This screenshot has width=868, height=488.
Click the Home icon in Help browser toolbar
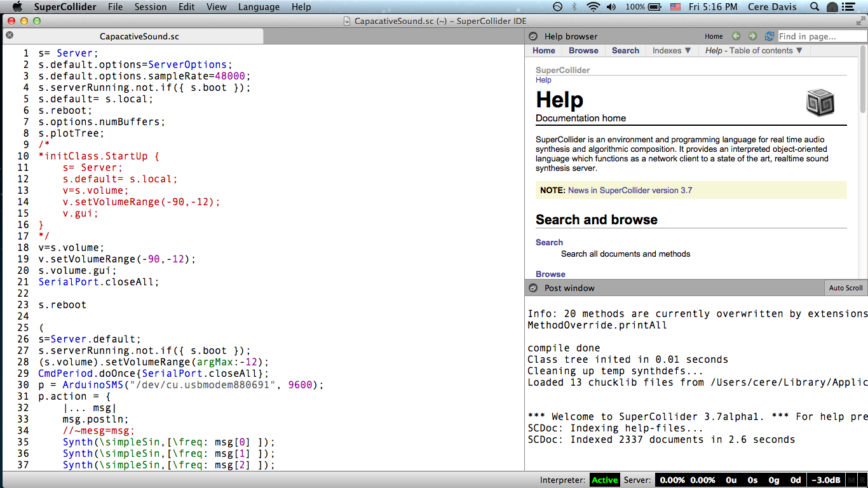714,36
